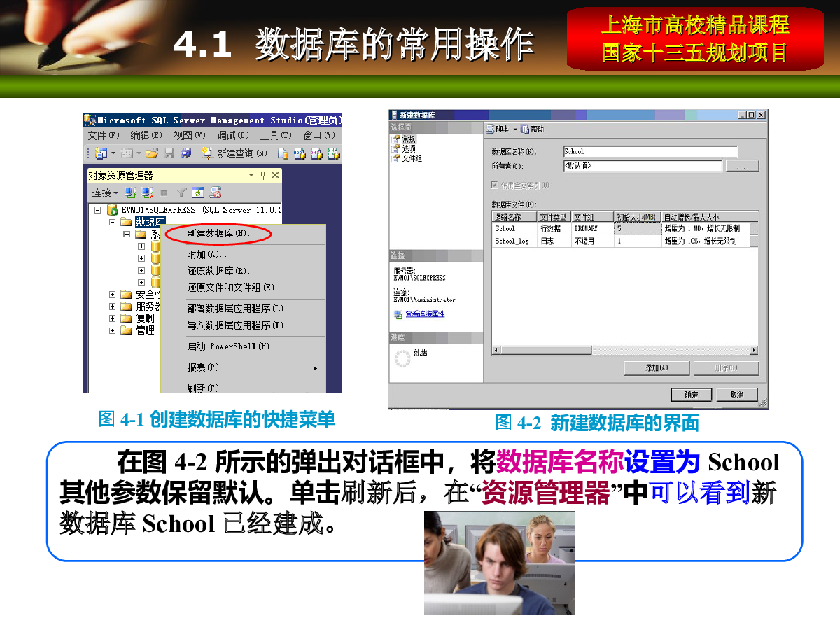Image resolution: width=840 pixels, height=630 pixels.
Task: Expand the 服务器对象 tree node
Action: point(112,307)
